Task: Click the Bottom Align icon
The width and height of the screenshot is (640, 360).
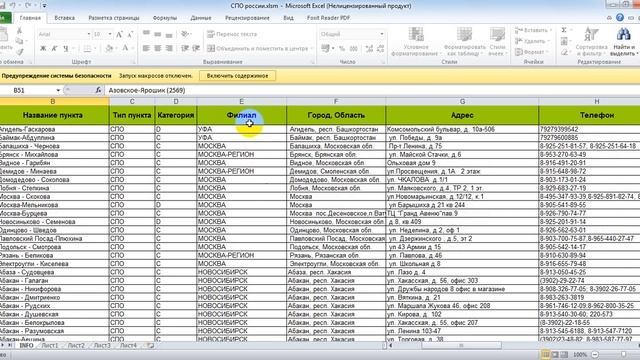Action: click(x=169, y=34)
